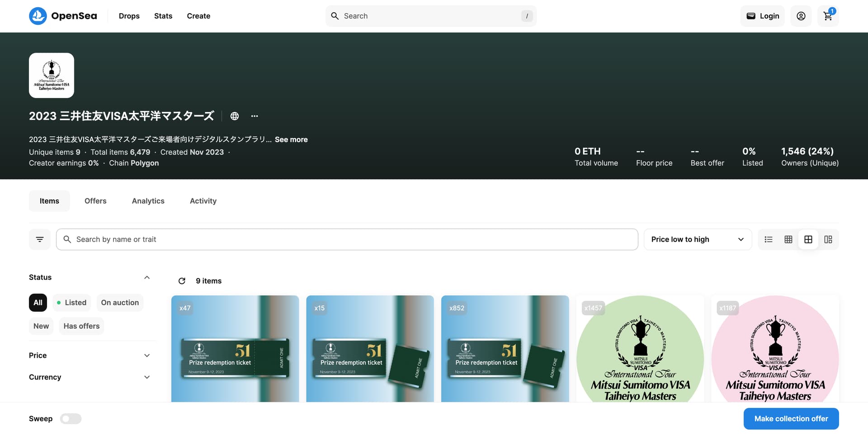This screenshot has height=435, width=868.
Task: Open the green x1457 Taiheiyo Masters item
Action: click(640, 349)
